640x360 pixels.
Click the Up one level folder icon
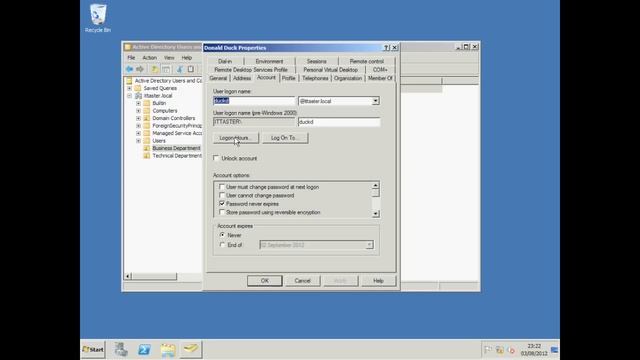pyautogui.click(x=154, y=69)
